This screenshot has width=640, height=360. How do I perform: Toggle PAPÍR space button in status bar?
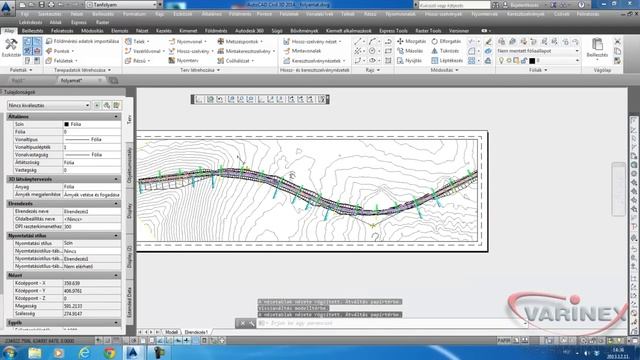pos(504,340)
